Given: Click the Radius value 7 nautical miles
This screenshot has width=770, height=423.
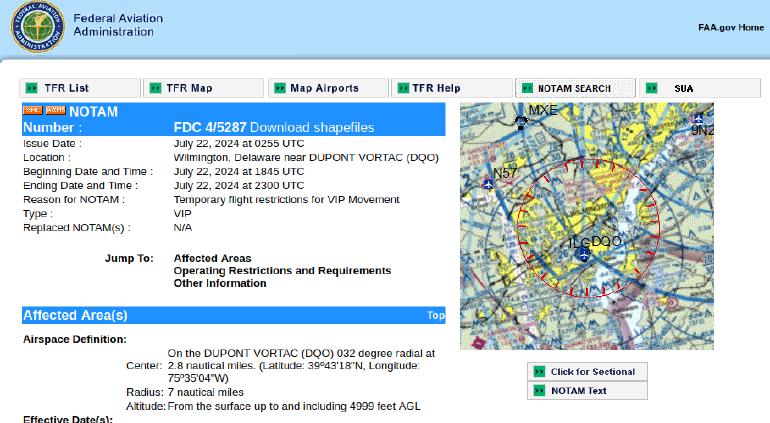Looking at the screenshot, I should click(205, 393).
